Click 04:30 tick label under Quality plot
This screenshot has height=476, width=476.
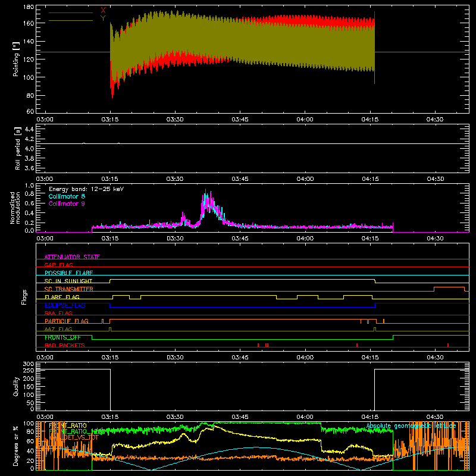click(435, 417)
